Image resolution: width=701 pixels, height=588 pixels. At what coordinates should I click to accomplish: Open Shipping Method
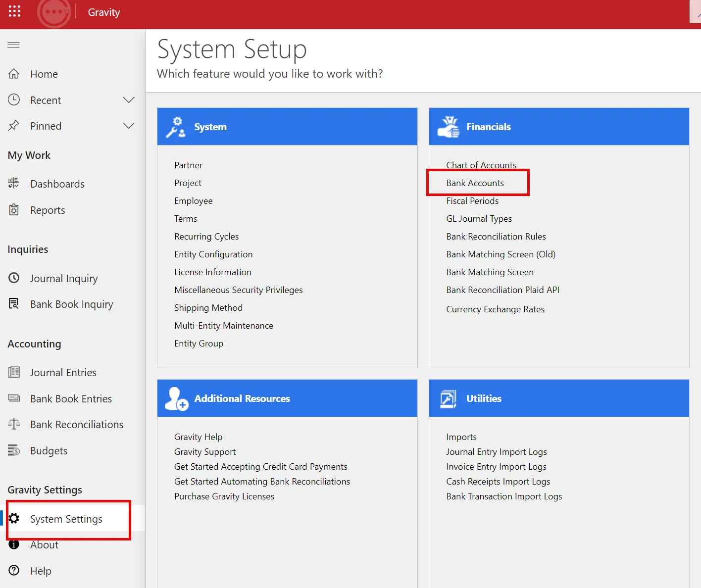(208, 308)
